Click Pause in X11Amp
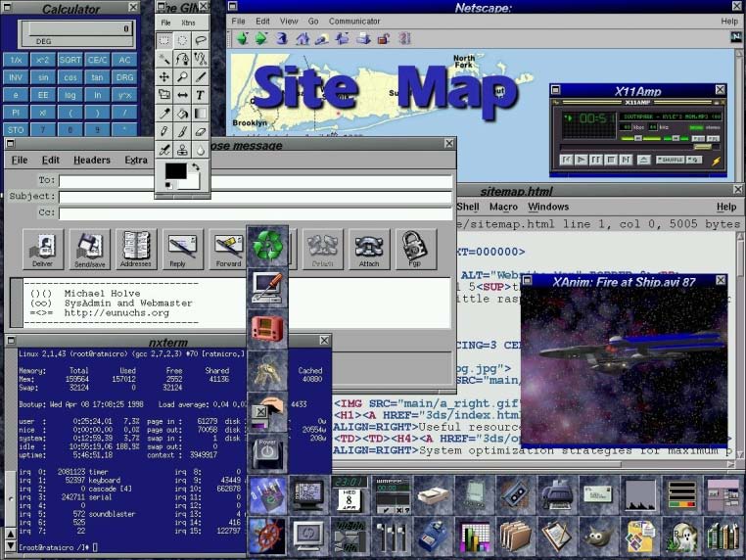746x560 pixels. click(x=595, y=160)
